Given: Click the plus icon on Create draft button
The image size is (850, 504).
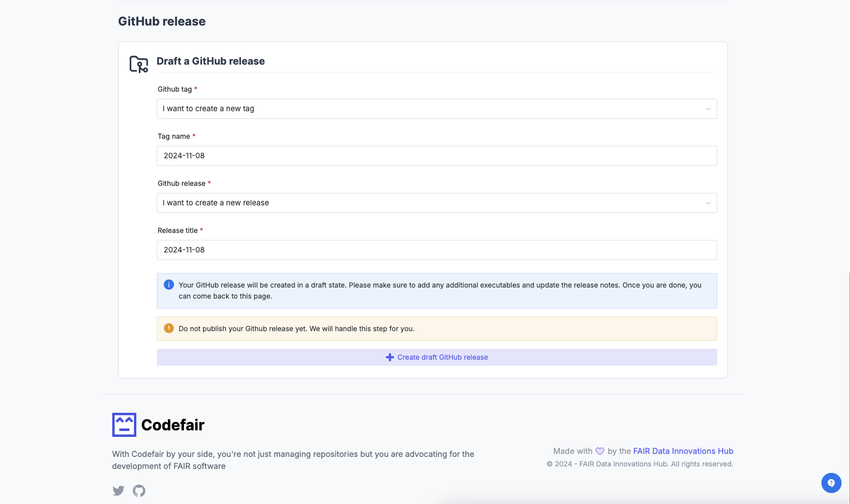Looking at the screenshot, I should pyautogui.click(x=390, y=357).
